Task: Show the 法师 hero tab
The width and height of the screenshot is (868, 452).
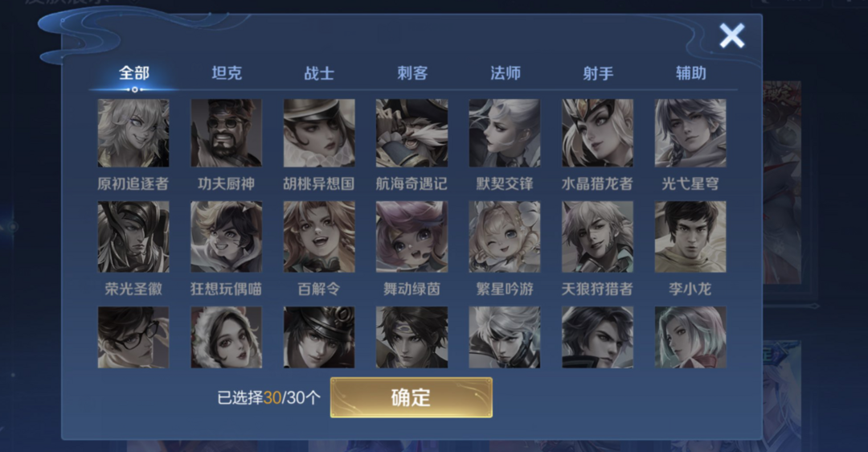Action: (x=506, y=73)
